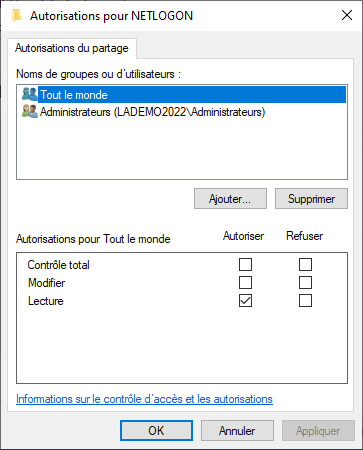
Task: Select Administrateurs (LADEMO2022\Administrateurs) in the list
Action: [152, 112]
